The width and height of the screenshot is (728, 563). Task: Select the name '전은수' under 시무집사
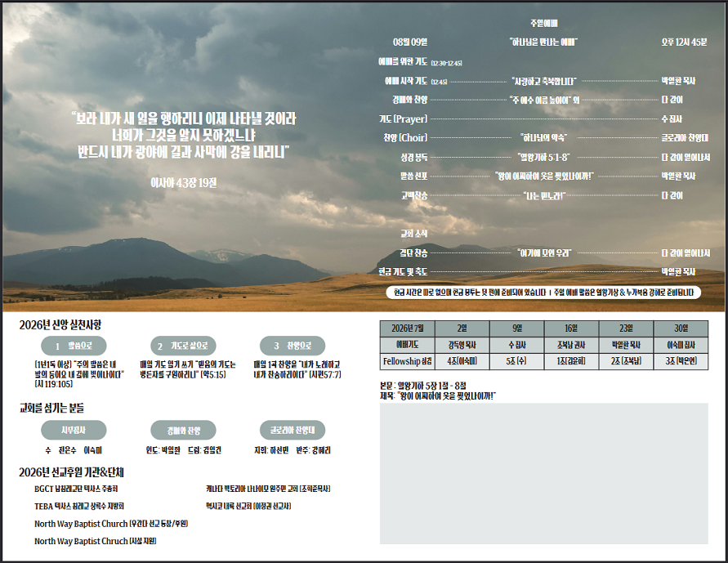tap(67, 451)
